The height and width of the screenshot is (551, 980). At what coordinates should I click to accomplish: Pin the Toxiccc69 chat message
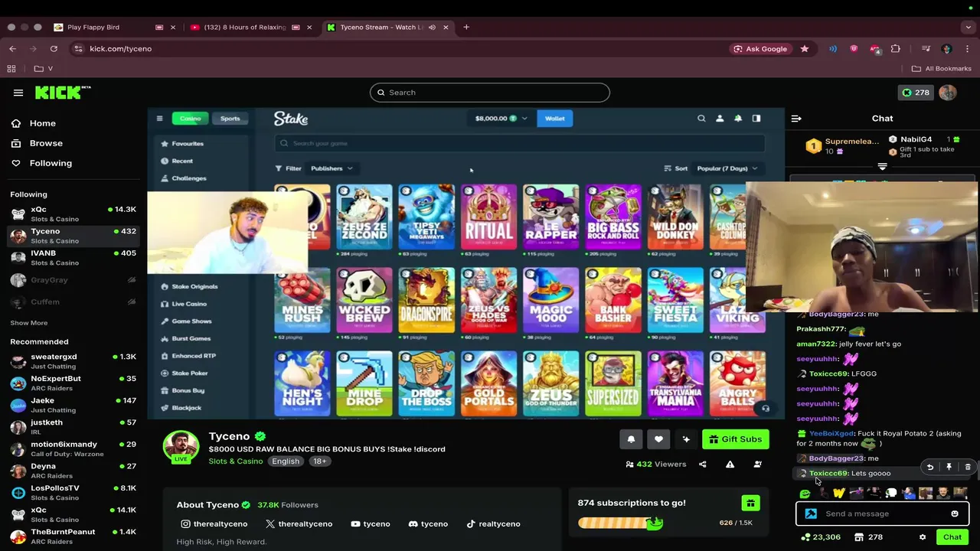tap(949, 467)
